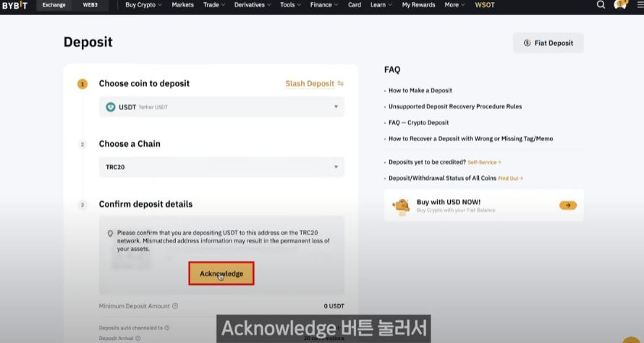
Task: Open the Tools dropdown menu
Action: click(x=290, y=5)
